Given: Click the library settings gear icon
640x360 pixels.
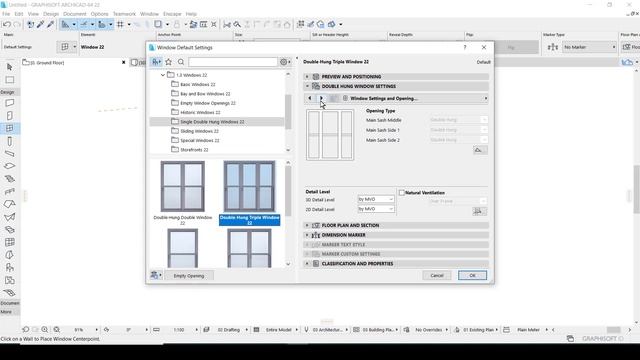Looking at the screenshot, I should (284, 62).
